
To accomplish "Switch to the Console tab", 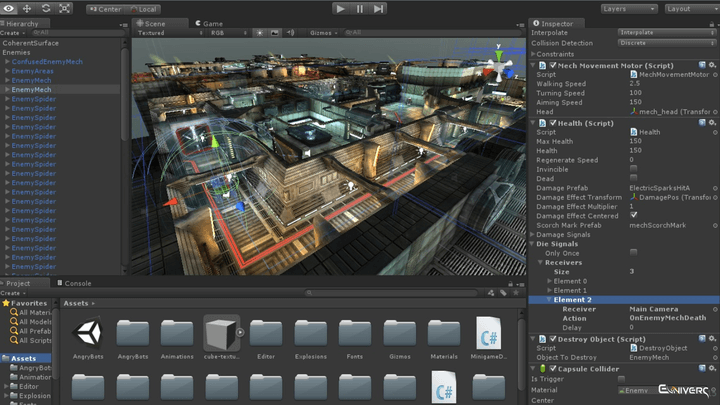I will click(74, 283).
